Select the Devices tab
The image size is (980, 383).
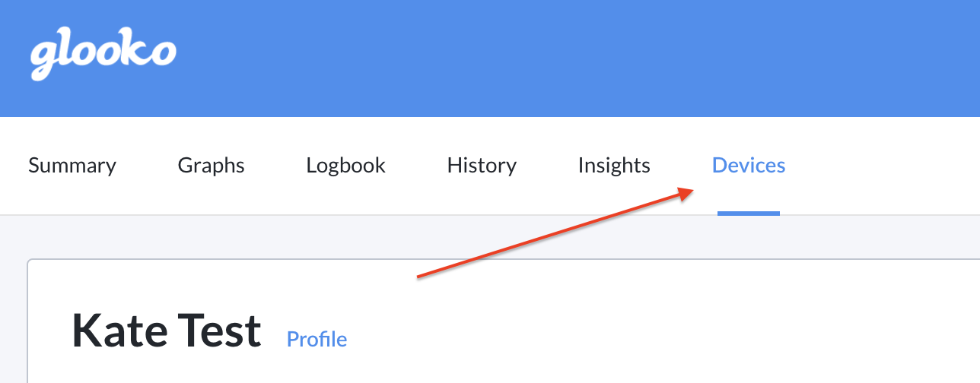(x=749, y=166)
